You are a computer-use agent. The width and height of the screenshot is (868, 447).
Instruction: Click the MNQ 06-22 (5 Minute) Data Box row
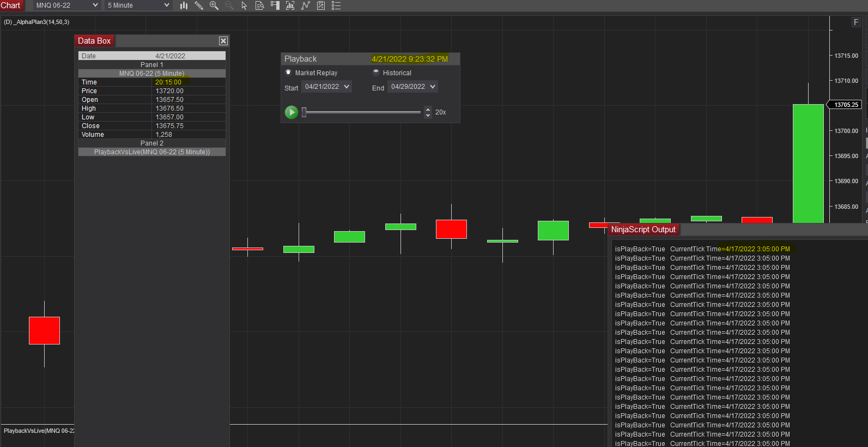(x=152, y=74)
